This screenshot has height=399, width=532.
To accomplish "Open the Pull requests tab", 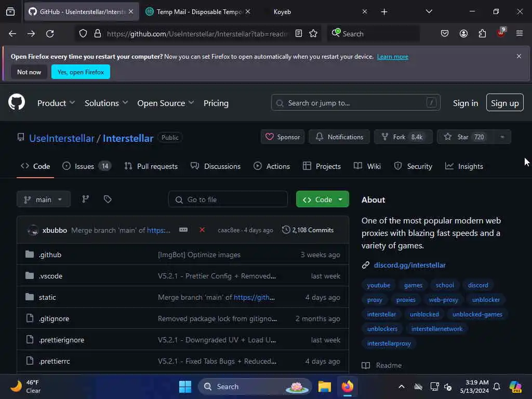I will pos(151,166).
